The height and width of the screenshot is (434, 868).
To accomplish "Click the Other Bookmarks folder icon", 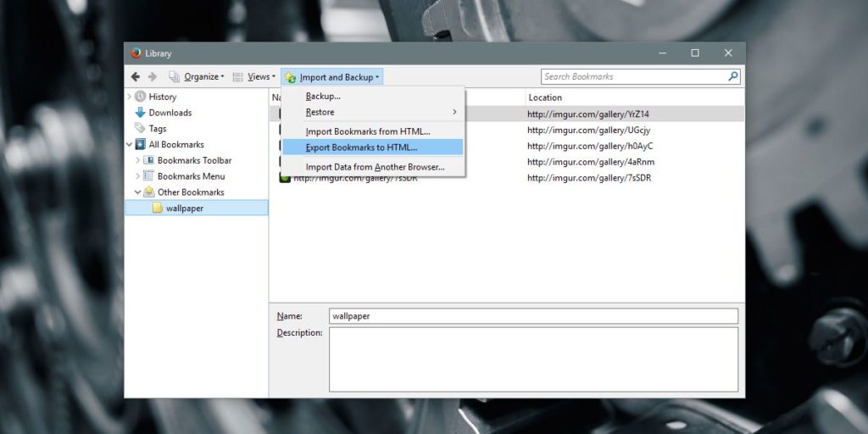I will [148, 192].
